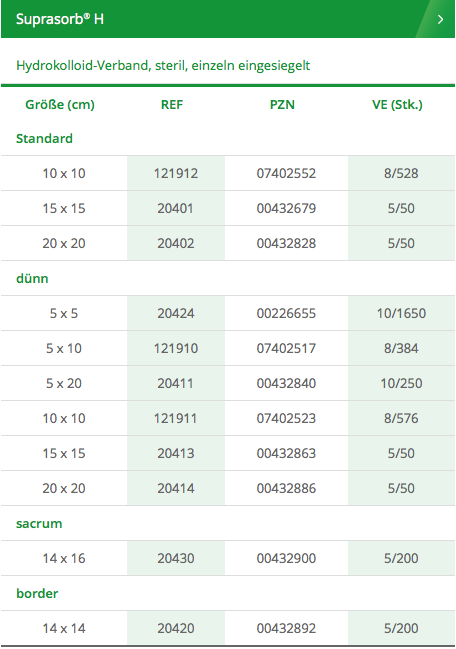This screenshot has width=456, height=649.
Task: Select the Standard section heading
Action: coord(44,138)
